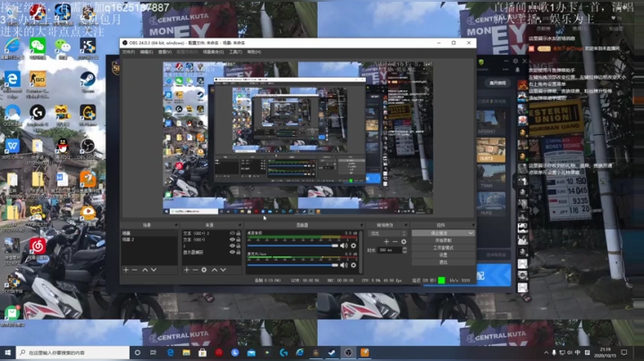Adjust desktop audio volume slider
The height and width of the screenshot is (361, 644).
point(292,246)
